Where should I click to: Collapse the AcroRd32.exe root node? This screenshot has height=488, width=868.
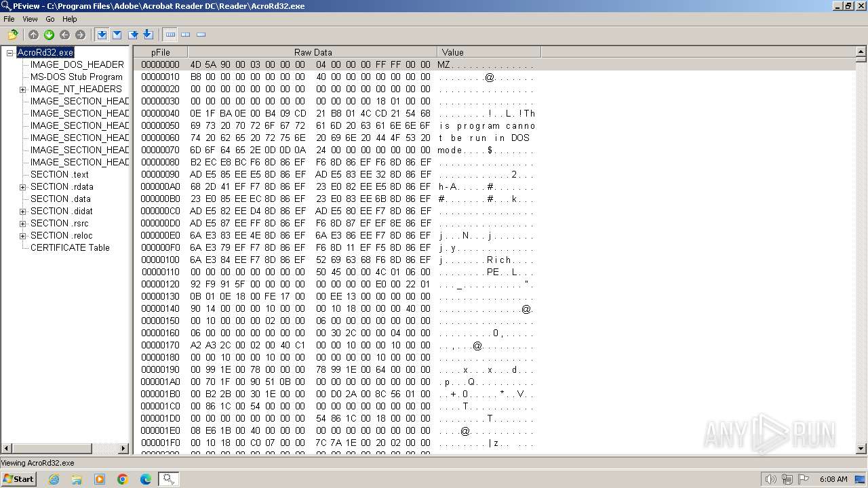[x=10, y=53]
